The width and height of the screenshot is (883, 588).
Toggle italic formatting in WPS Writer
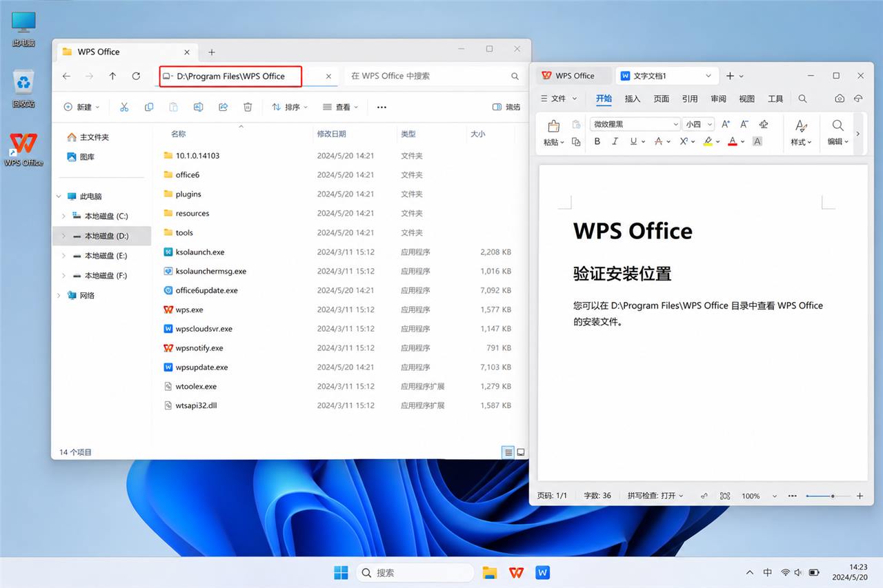[615, 141]
